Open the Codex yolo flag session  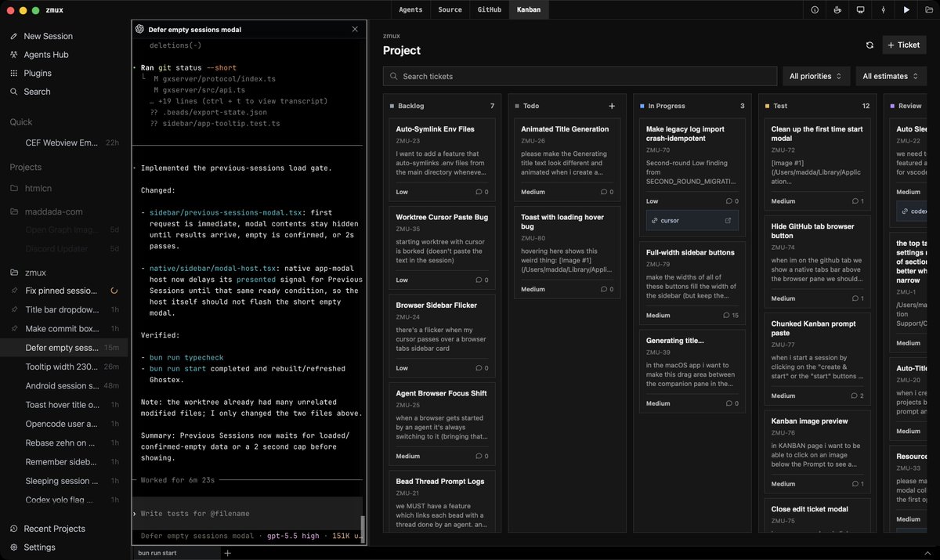click(x=64, y=500)
